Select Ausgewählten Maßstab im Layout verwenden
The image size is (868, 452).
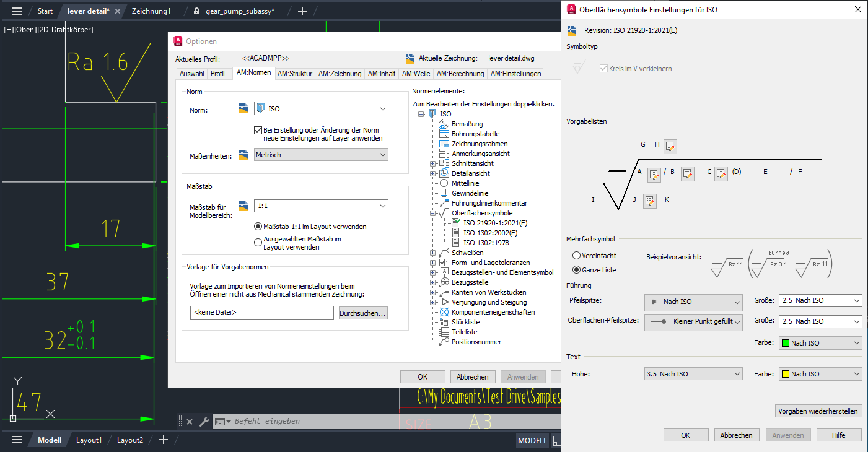[258, 243]
